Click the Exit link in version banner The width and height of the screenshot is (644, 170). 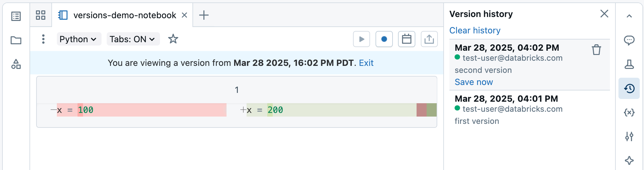(366, 63)
